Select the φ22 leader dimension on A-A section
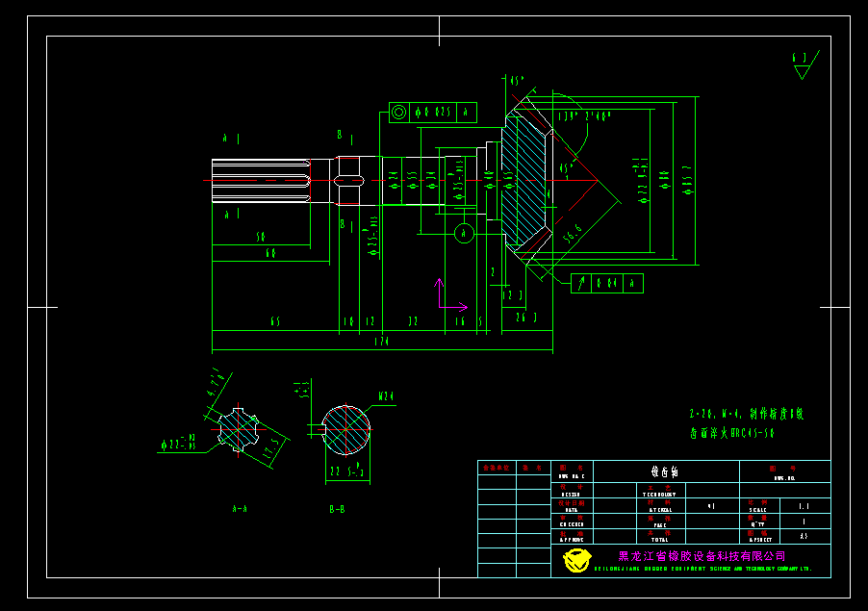Screen dimensions: 868x611 pyautogui.click(x=178, y=443)
